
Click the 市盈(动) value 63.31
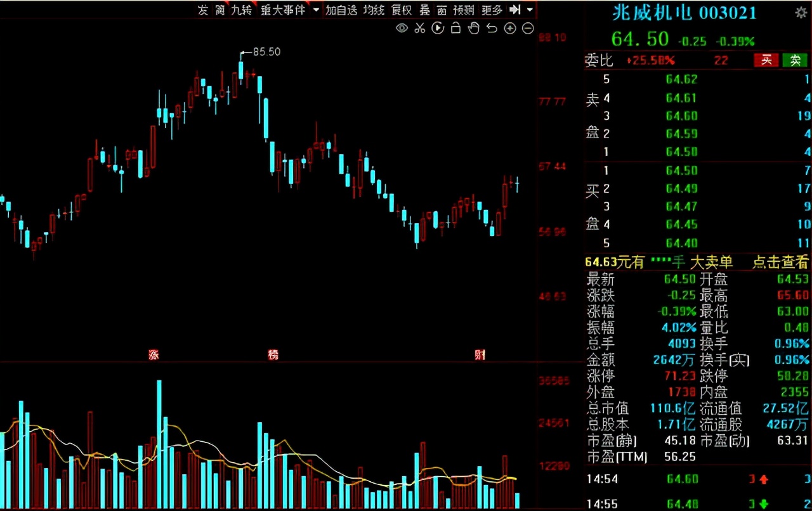(x=793, y=441)
